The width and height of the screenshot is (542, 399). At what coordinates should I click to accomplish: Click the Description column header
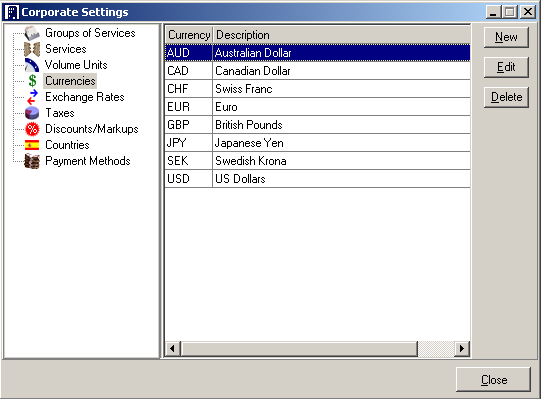click(342, 35)
